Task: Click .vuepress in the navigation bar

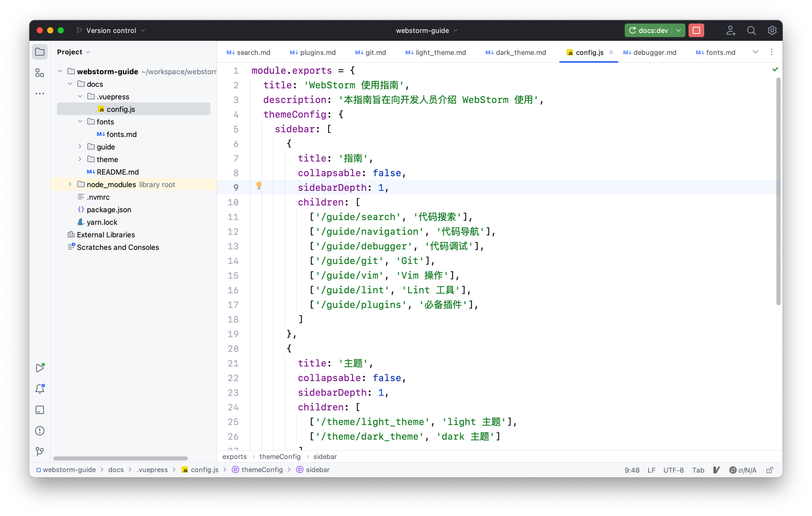Action: click(x=152, y=470)
